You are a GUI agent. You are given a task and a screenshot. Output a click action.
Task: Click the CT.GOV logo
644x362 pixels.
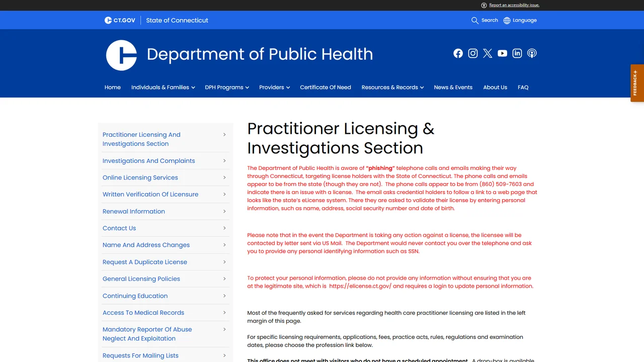point(120,20)
